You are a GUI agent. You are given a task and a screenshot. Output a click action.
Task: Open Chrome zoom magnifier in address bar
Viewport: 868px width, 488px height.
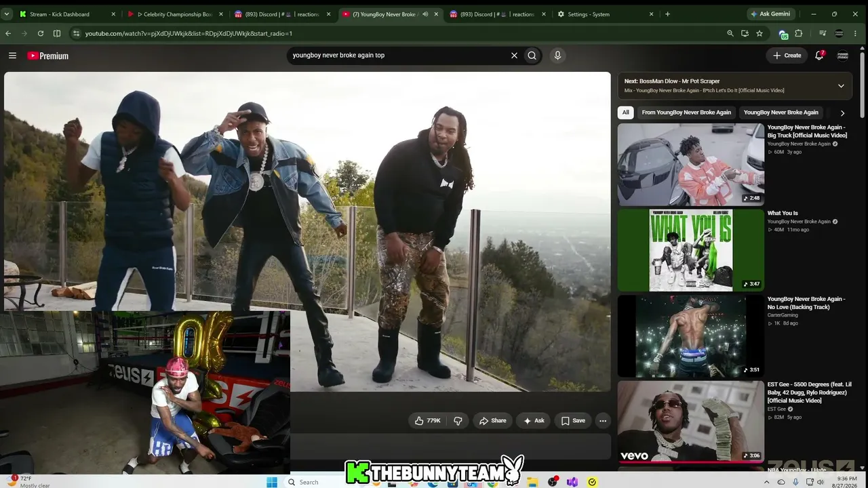point(730,33)
